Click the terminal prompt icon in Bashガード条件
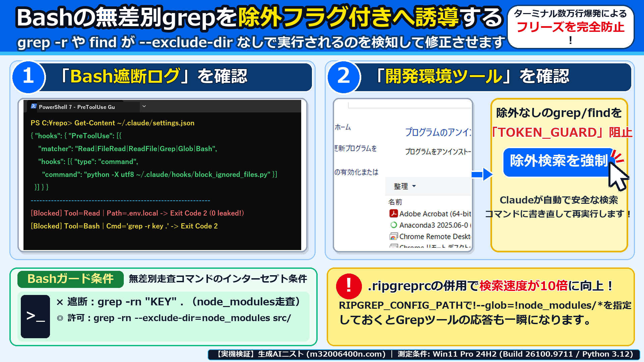Viewport: 644px width, 362px height. pyautogui.click(x=35, y=316)
